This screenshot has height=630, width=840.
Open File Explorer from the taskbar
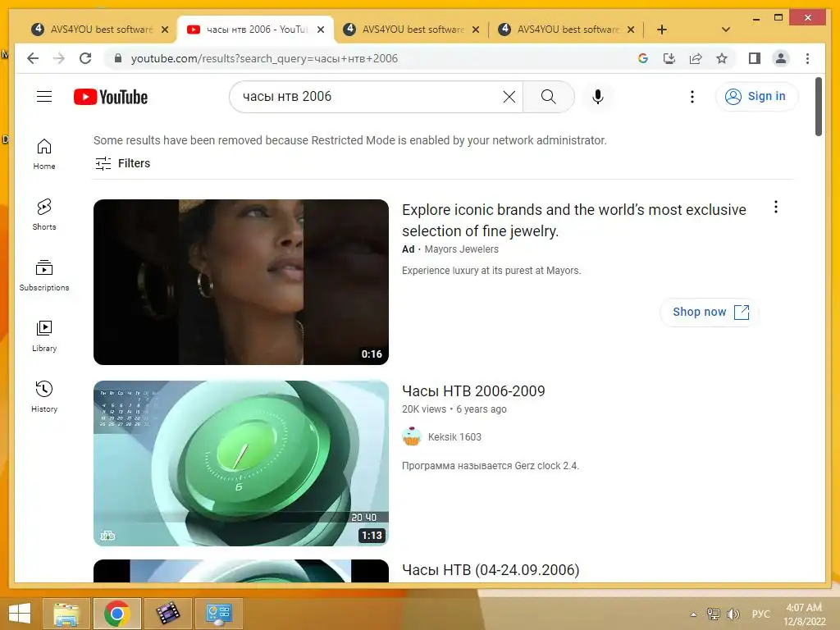pyautogui.click(x=66, y=614)
